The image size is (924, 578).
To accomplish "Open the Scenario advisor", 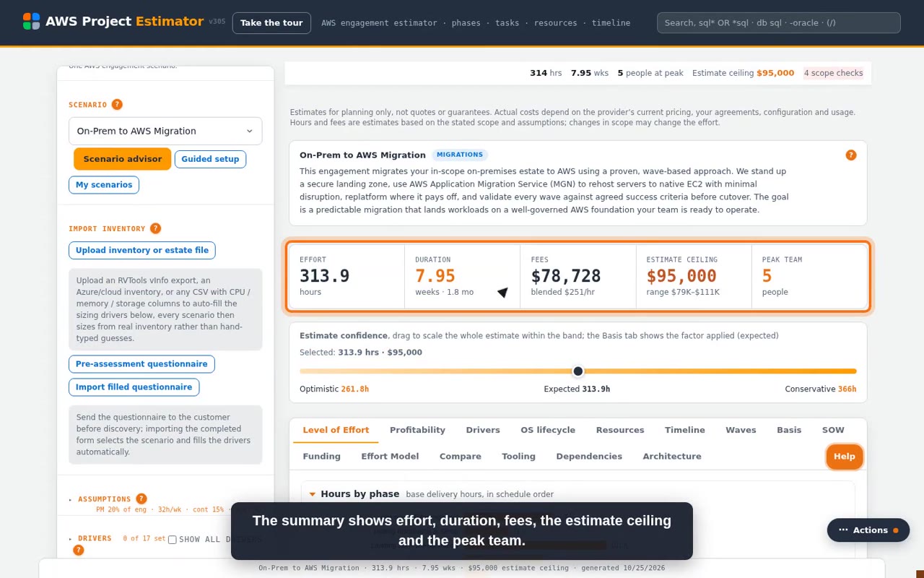I will [x=123, y=159].
